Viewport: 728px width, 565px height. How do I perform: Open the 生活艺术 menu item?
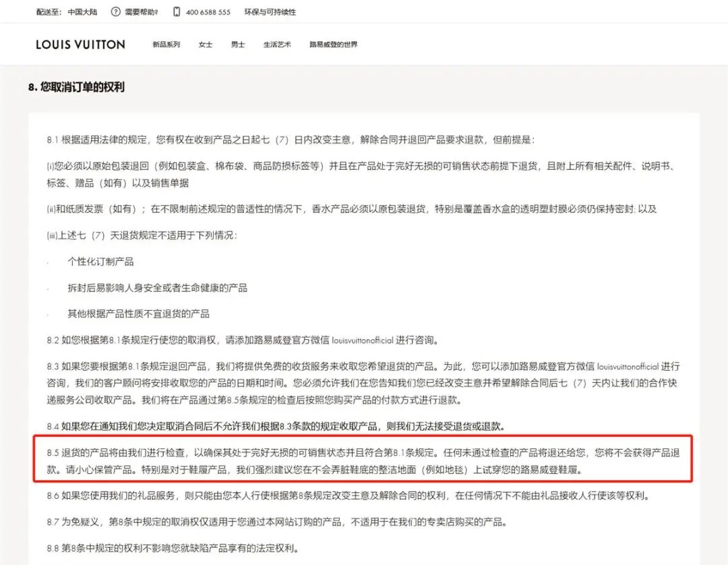point(276,44)
